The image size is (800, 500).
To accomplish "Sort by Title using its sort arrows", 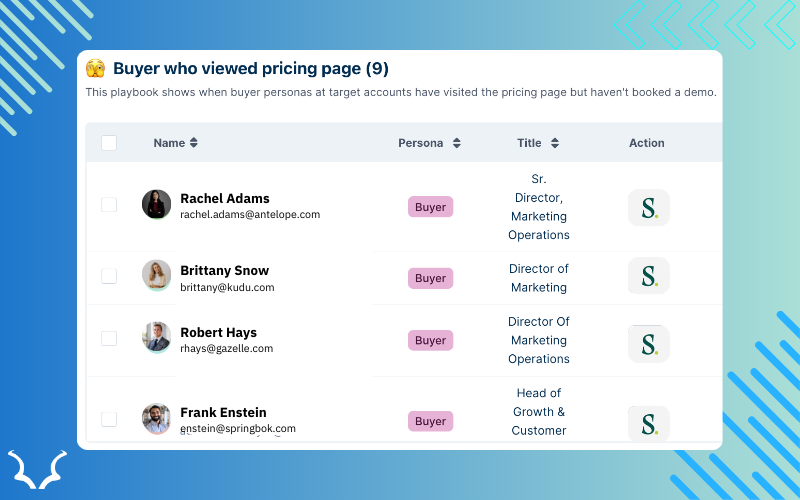I will click(554, 143).
